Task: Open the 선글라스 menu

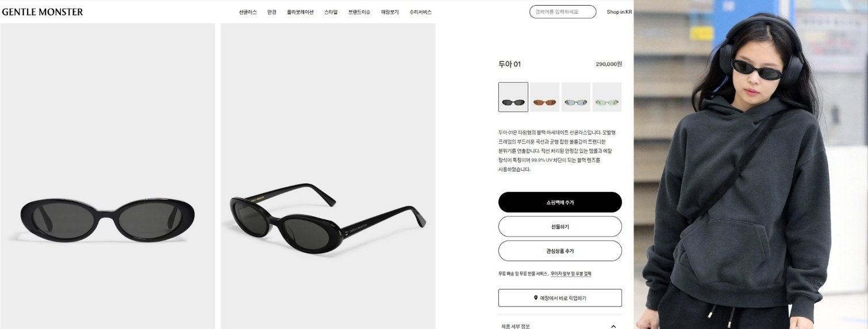Action: [x=248, y=12]
